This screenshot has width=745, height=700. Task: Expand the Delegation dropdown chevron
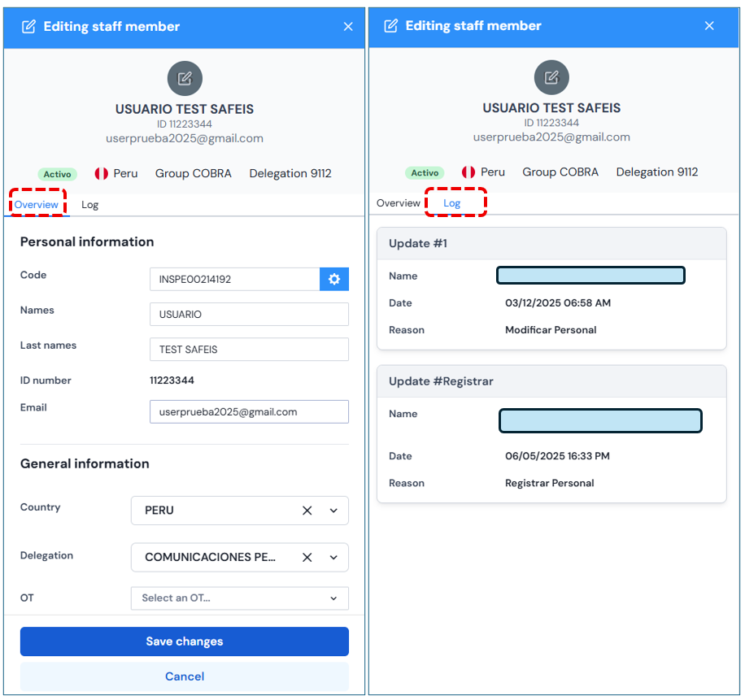coord(333,558)
